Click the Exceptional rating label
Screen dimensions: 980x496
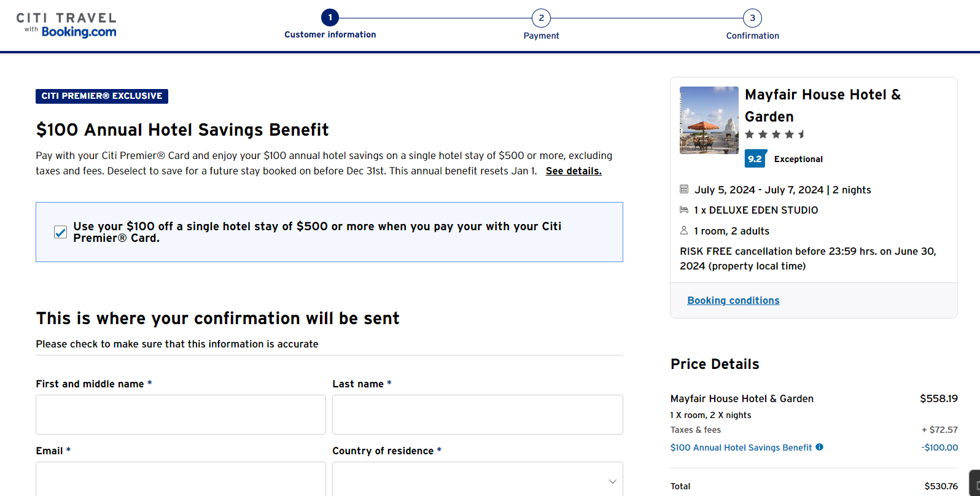[798, 159]
